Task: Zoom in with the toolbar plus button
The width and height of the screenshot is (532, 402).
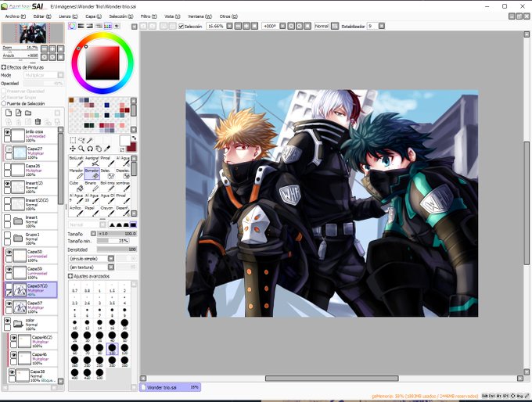Action: 246,26
